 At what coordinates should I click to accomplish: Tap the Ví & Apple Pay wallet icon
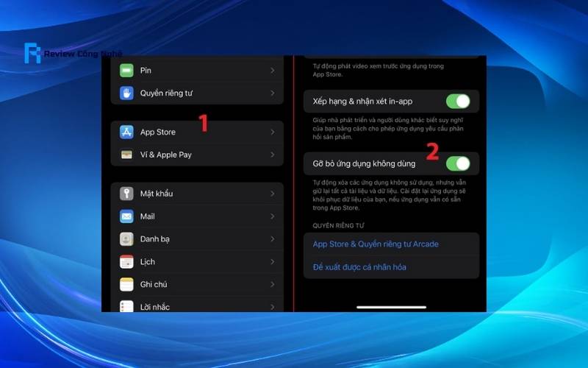[126, 155]
